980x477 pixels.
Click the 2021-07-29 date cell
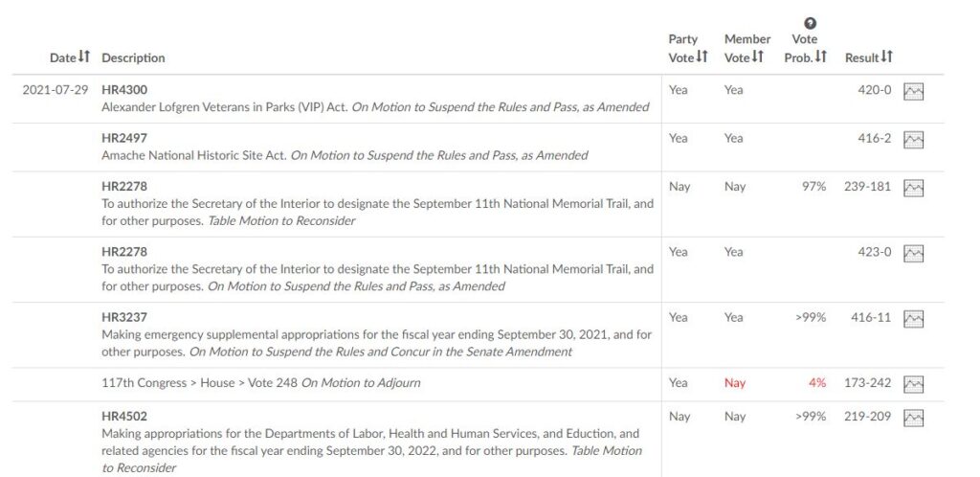56,90
